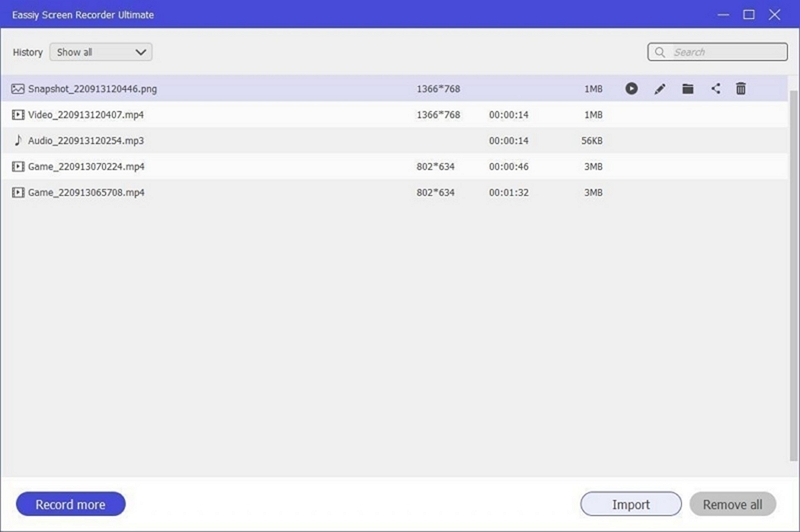Click the History label

click(28, 53)
